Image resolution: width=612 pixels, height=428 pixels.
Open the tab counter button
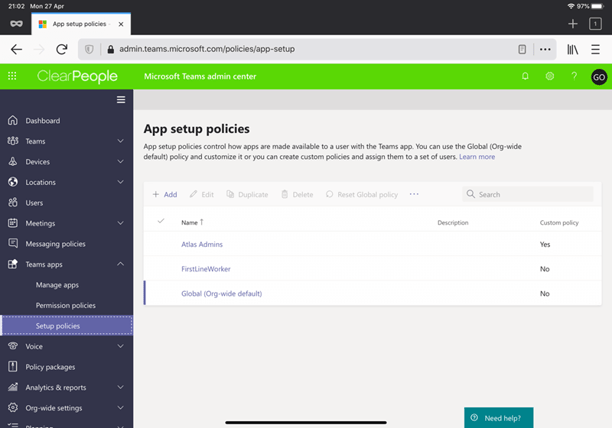tap(595, 24)
